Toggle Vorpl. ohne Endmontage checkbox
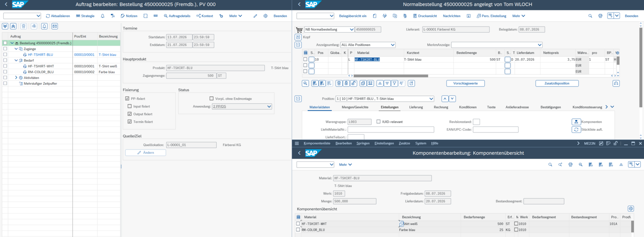Viewport: 644px width, 237px height. (x=211, y=99)
